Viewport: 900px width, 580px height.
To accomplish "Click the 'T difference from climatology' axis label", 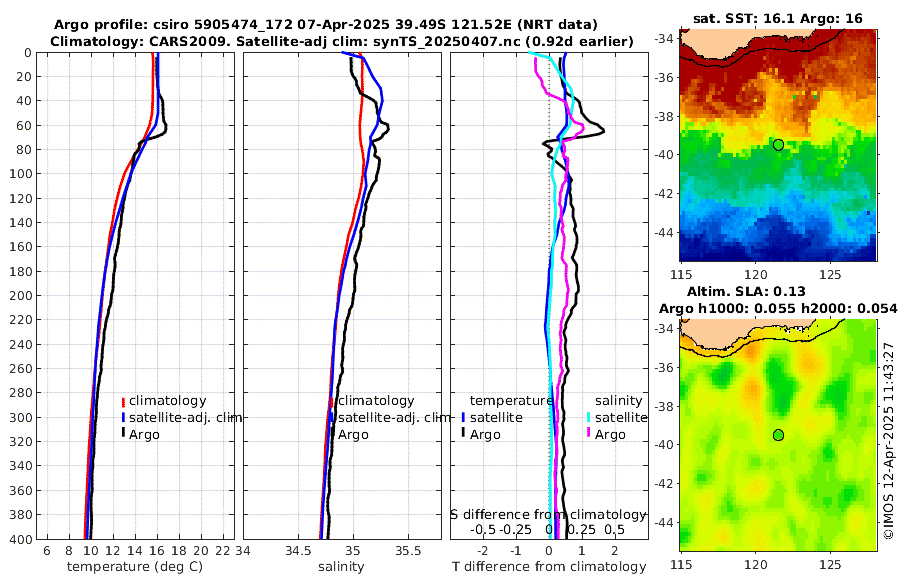I will (549, 567).
